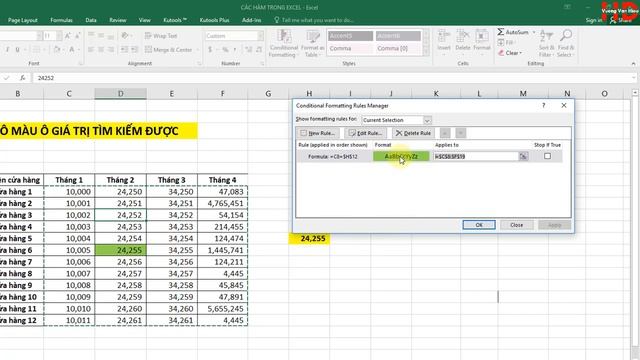Click the insert function fx icon

pyautogui.click(x=22, y=78)
